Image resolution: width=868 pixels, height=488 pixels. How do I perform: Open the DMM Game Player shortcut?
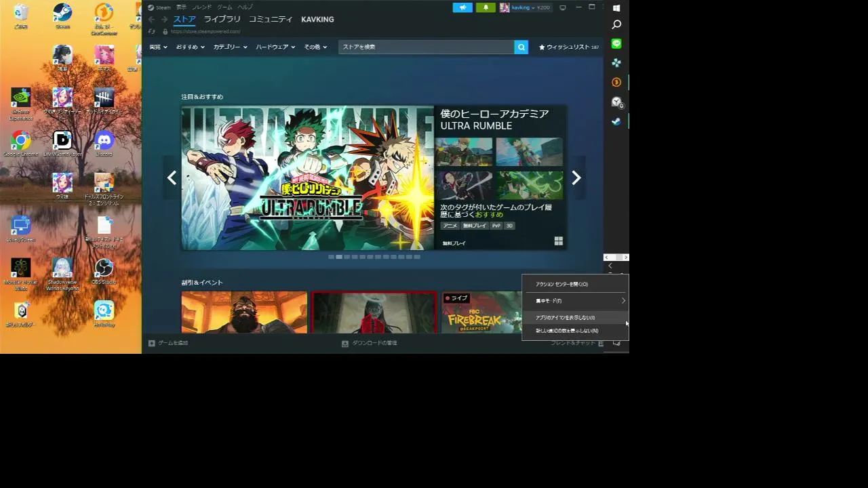click(x=62, y=144)
